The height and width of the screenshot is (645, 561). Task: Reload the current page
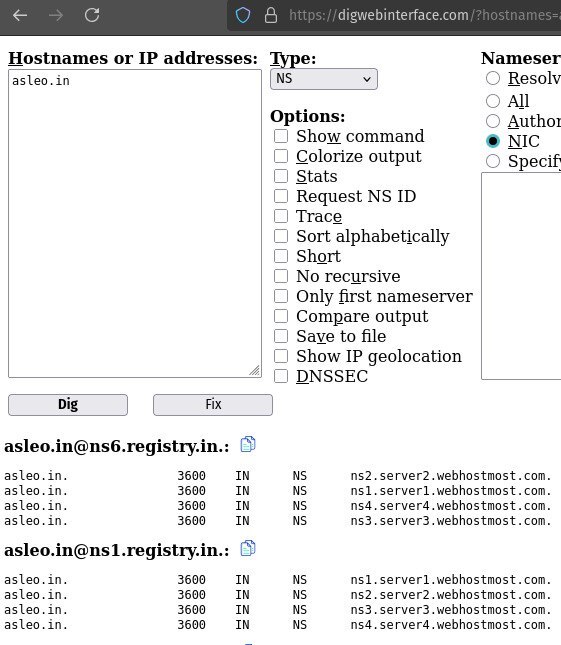92,16
